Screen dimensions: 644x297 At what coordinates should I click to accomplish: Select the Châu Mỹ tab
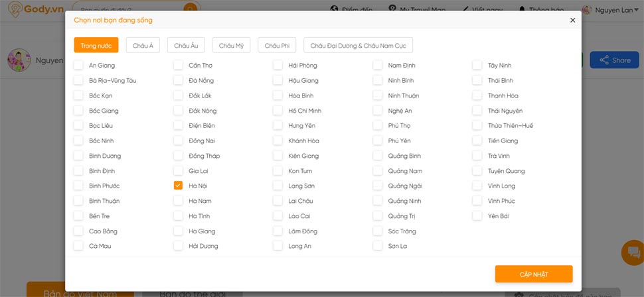tap(231, 45)
